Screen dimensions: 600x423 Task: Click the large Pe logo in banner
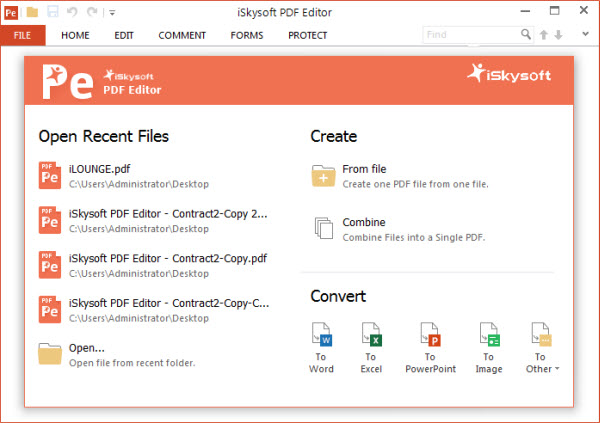tap(68, 82)
